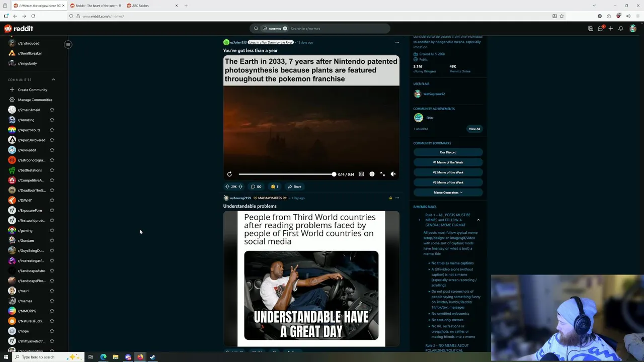Collapse Rule 1 in r/memes rules

(x=478, y=220)
